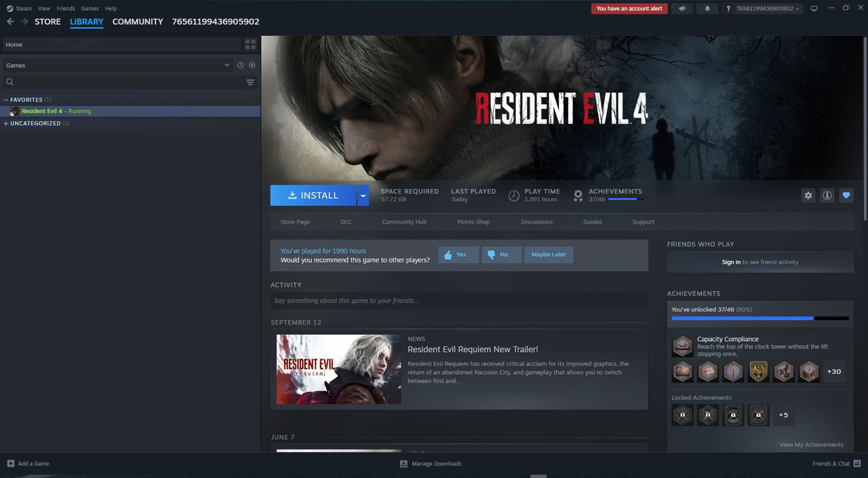
Task: Select Home in the library sidebar
Action: click(x=122, y=45)
